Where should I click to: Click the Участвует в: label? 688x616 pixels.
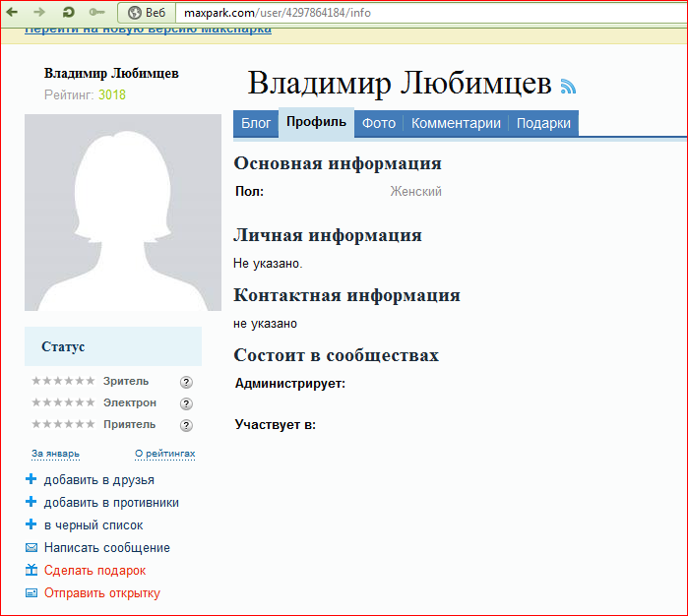pyautogui.click(x=276, y=425)
